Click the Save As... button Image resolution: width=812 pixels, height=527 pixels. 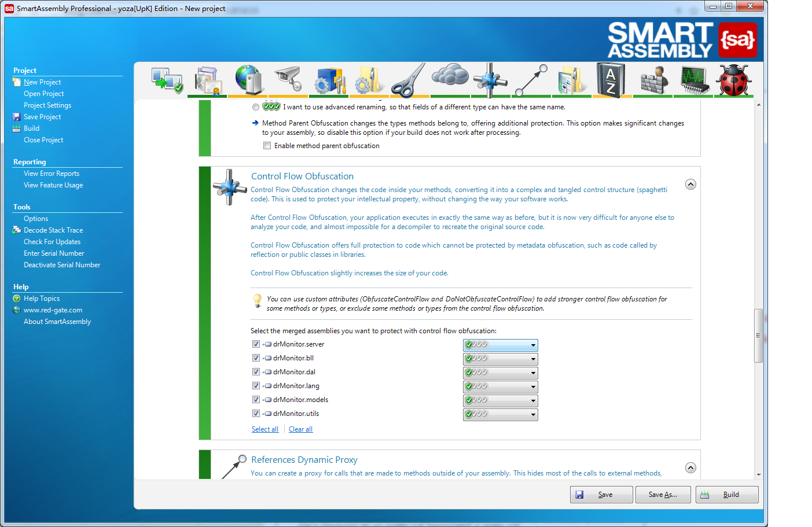(x=664, y=495)
